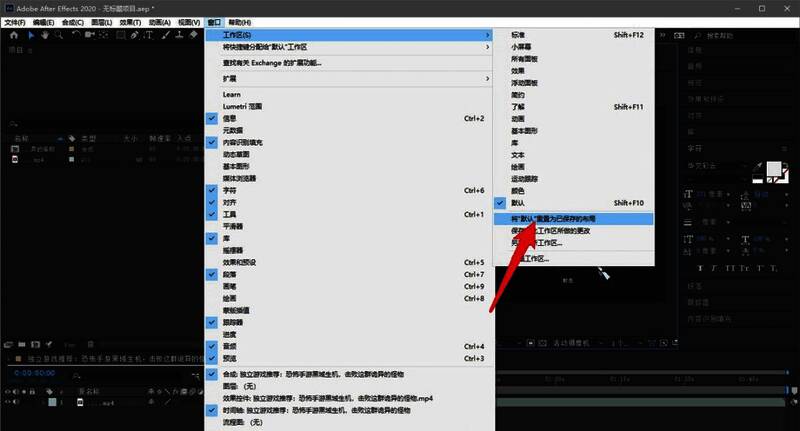Click the timeline current time 0:00:00:00

click(34, 373)
